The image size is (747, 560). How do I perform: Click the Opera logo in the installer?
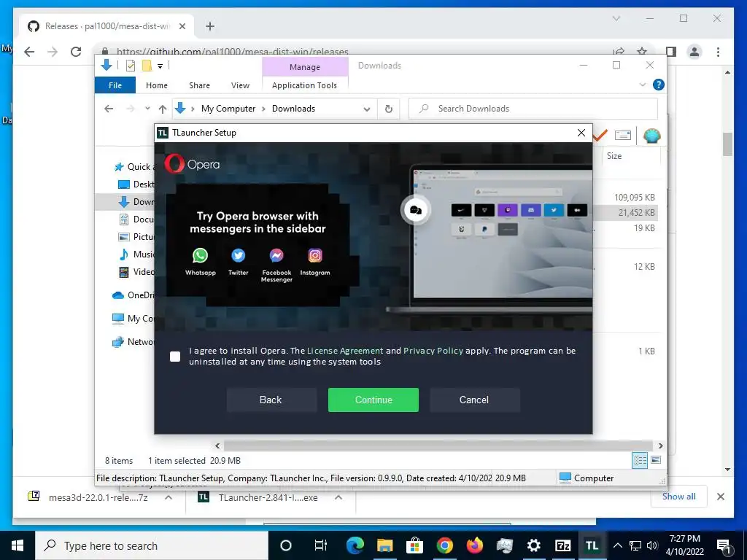193,164
